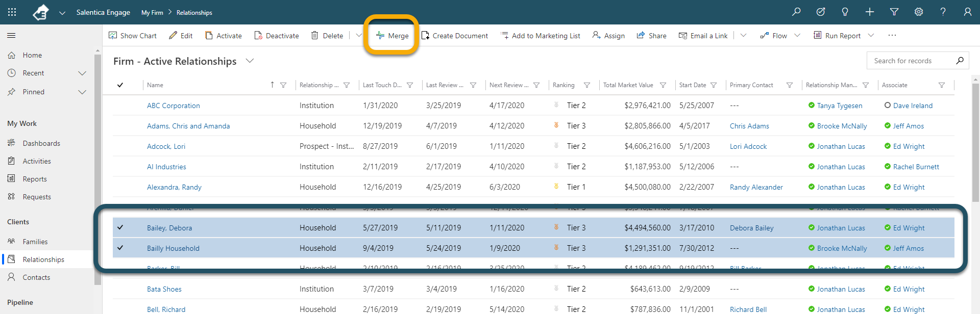Go to Contacts in the sidebar
This screenshot has height=314, width=980.
tap(36, 277)
